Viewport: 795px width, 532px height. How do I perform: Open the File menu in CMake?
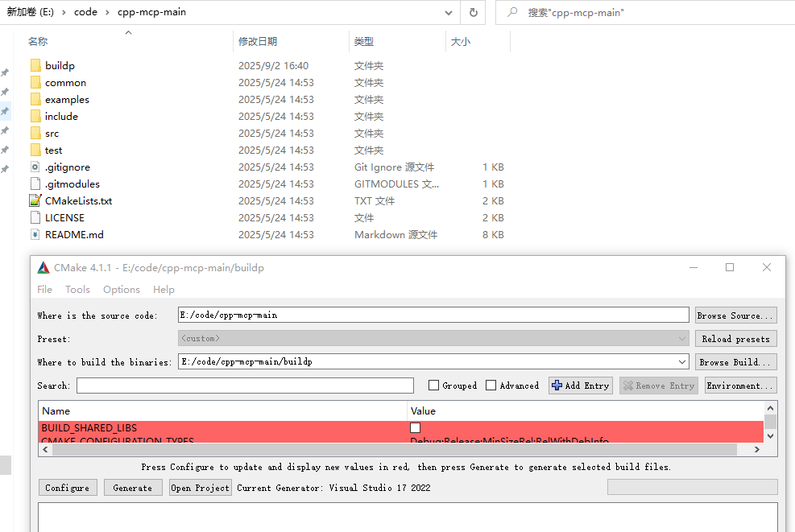pyautogui.click(x=44, y=289)
